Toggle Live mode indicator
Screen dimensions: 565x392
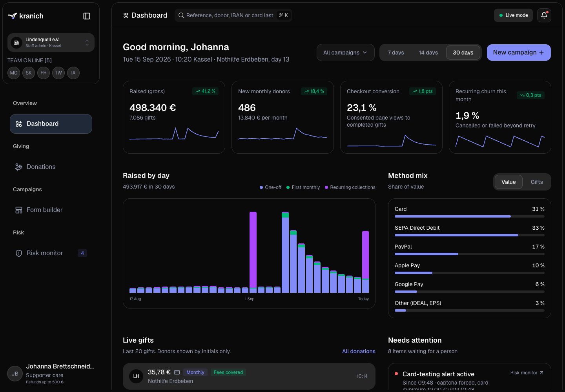coord(513,15)
